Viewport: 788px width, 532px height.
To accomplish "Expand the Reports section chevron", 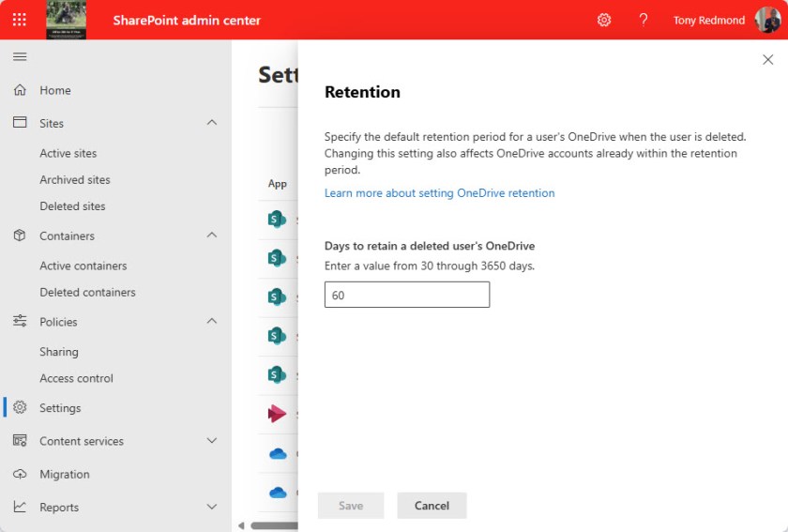I will click(x=212, y=507).
